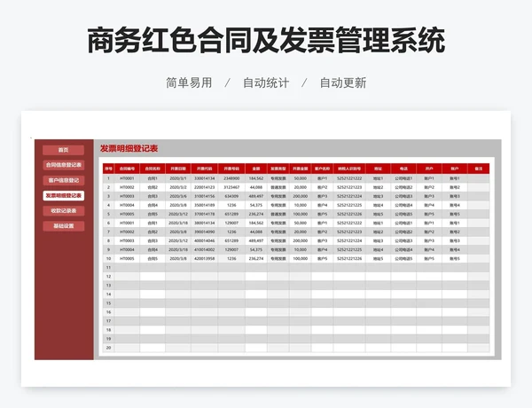Screen dimensions: 532x408
Task: Select invoice code cell 350014189
Action: coord(204,205)
